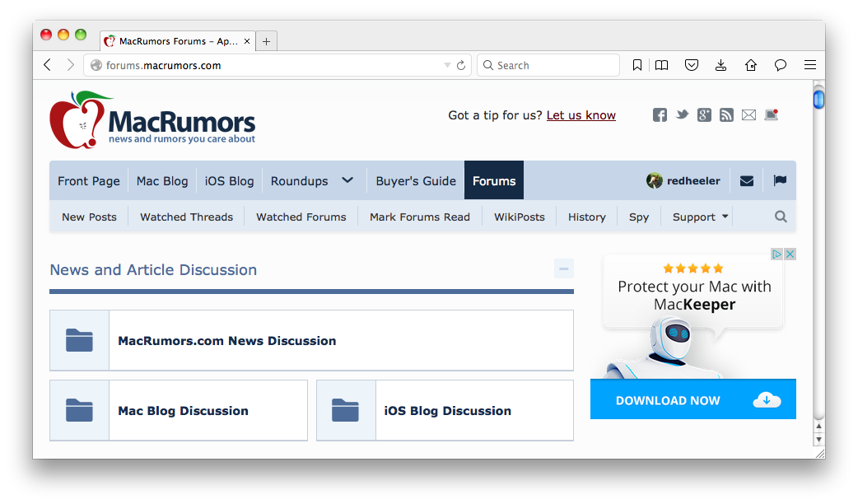Save page to Pocket icon

point(692,65)
